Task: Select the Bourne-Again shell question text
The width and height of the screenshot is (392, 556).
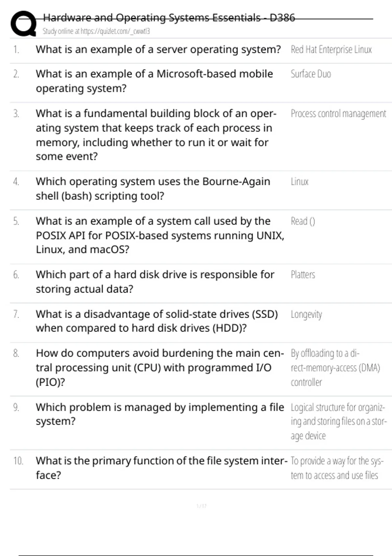Action: (153, 189)
